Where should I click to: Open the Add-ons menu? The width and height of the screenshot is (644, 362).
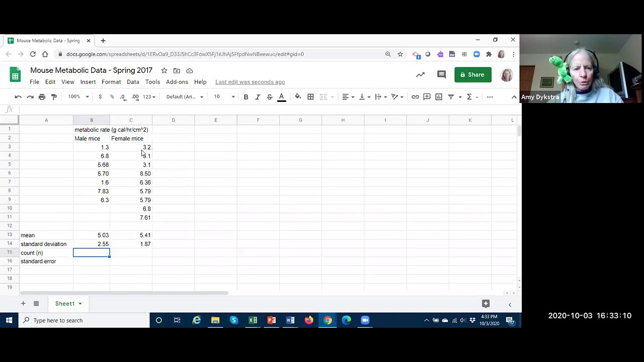(177, 82)
